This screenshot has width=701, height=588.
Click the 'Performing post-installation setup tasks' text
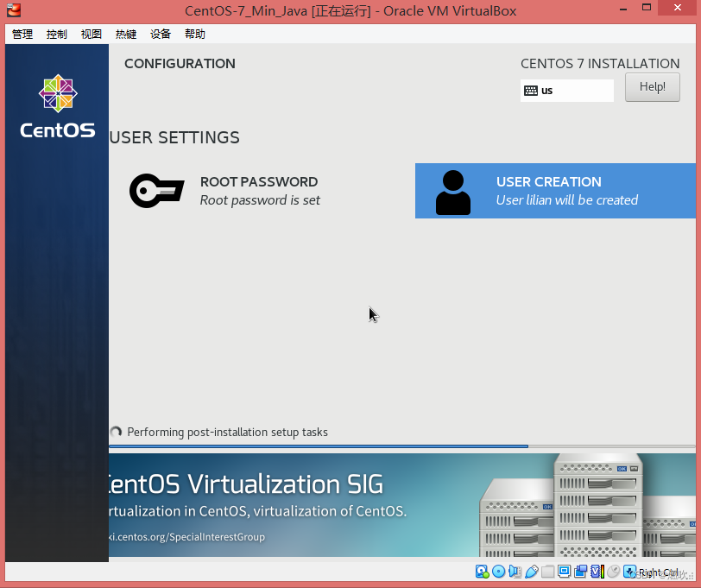[x=228, y=432]
